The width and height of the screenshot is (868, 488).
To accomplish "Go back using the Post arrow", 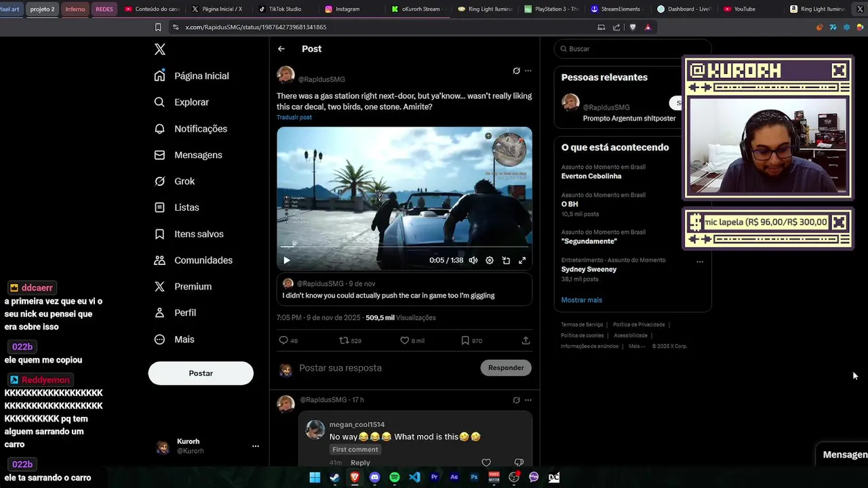I will [281, 49].
